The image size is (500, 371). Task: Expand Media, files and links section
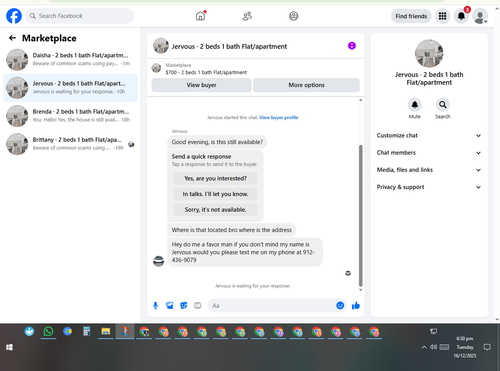pyautogui.click(x=429, y=170)
